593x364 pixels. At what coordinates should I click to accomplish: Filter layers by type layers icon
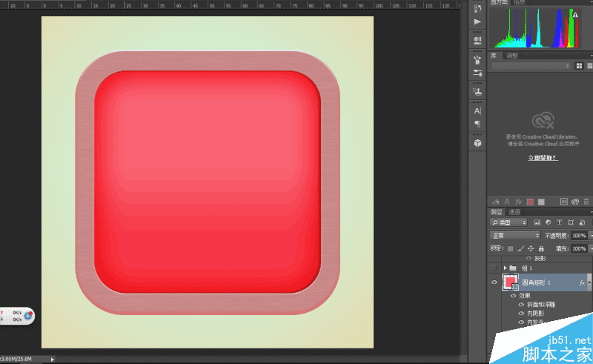pos(560,222)
